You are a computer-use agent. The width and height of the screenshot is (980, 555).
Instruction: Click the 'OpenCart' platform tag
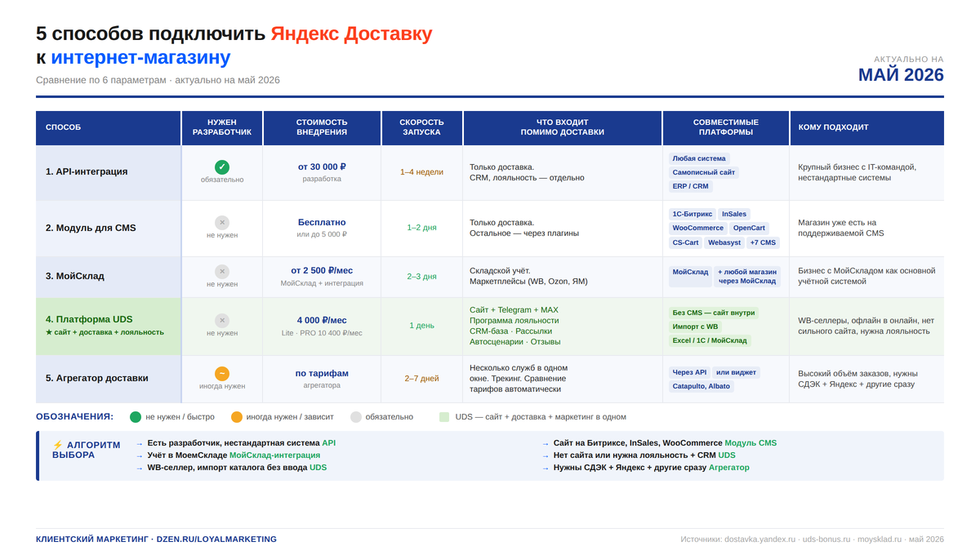tap(749, 228)
